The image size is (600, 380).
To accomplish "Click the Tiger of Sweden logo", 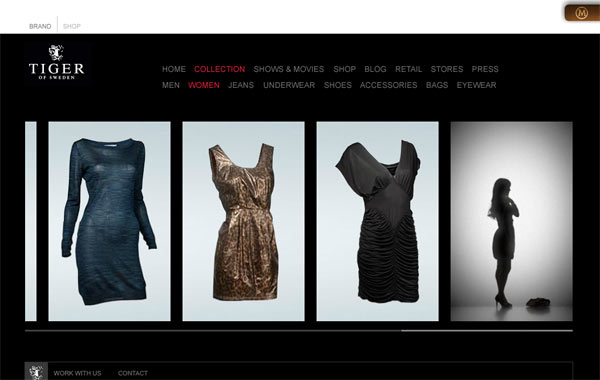I will pyautogui.click(x=57, y=62).
